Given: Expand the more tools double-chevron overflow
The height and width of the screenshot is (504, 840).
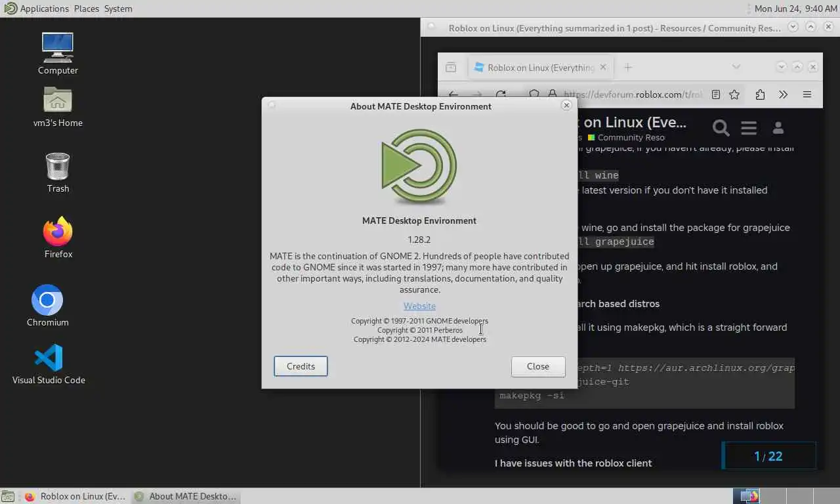Looking at the screenshot, I should (783, 94).
